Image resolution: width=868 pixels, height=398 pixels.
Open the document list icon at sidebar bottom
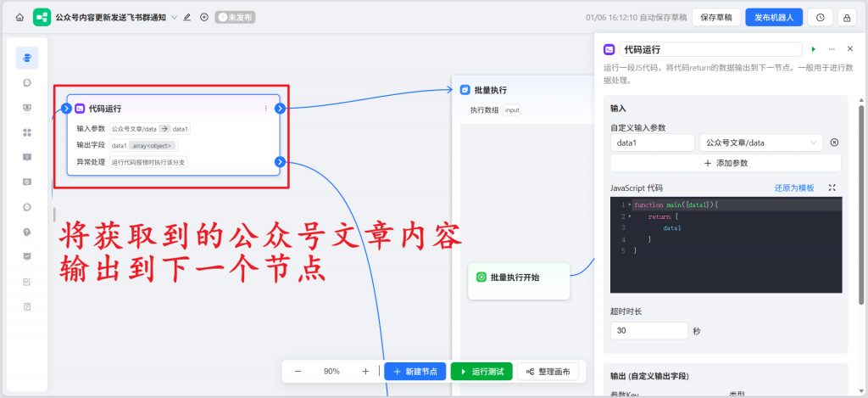[x=27, y=306]
